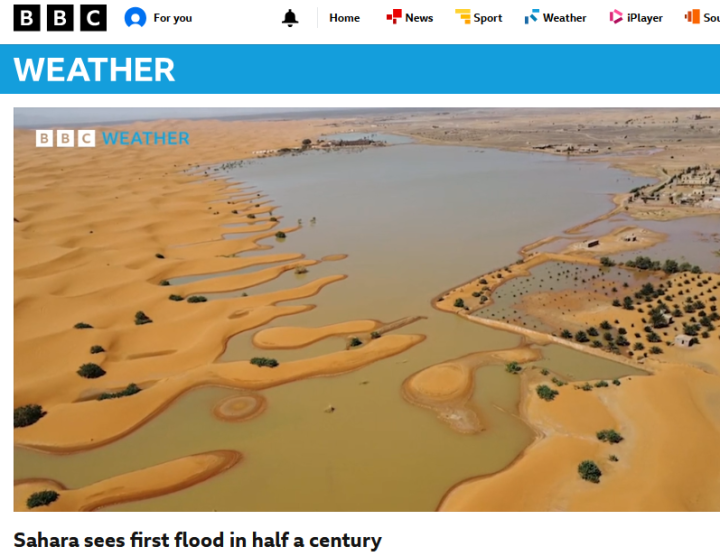Open the News navigation link
Screen dimensions: 720x556
[x=419, y=18]
